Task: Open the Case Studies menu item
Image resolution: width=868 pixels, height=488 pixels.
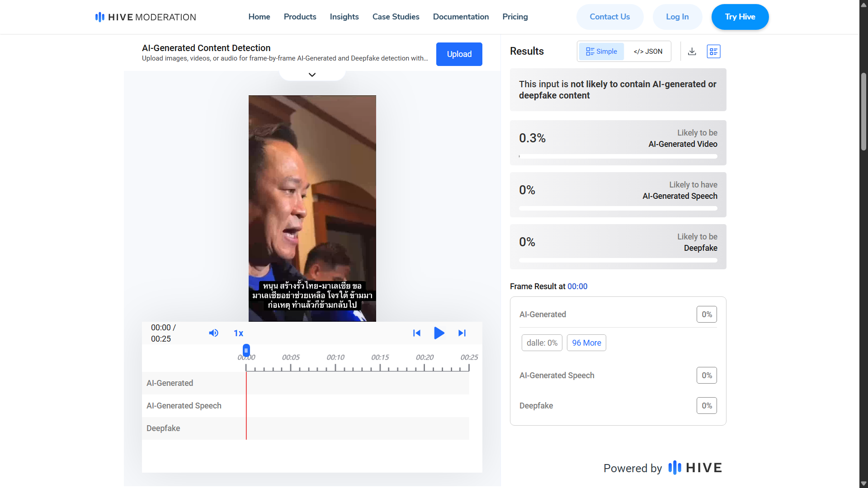Action: click(x=396, y=17)
